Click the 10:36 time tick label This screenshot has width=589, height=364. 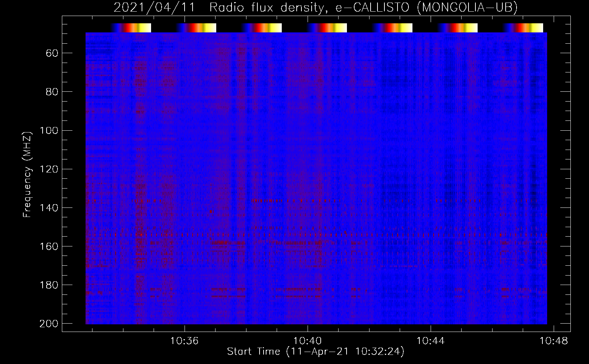pyautogui.click(x=185, y=341)
